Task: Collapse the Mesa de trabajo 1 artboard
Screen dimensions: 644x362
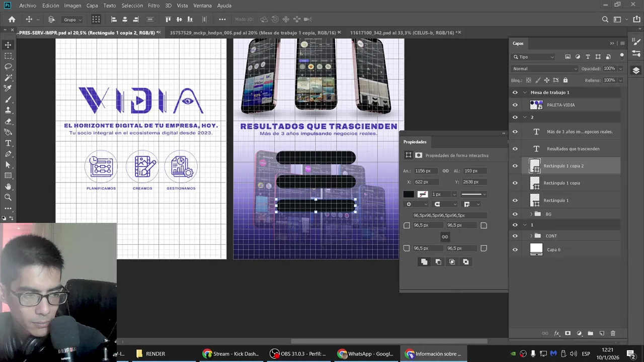Action: (525, 93)
